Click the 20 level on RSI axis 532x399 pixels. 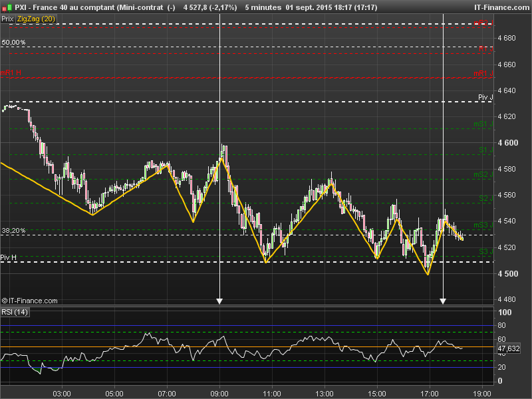(502, 368)
